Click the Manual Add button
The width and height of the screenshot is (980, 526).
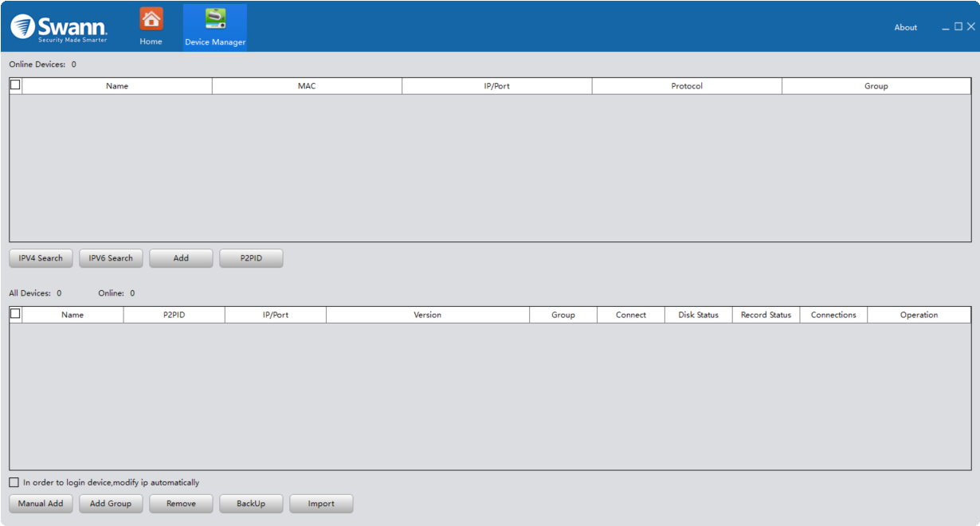pyautogui.click(x=41, y=504)
